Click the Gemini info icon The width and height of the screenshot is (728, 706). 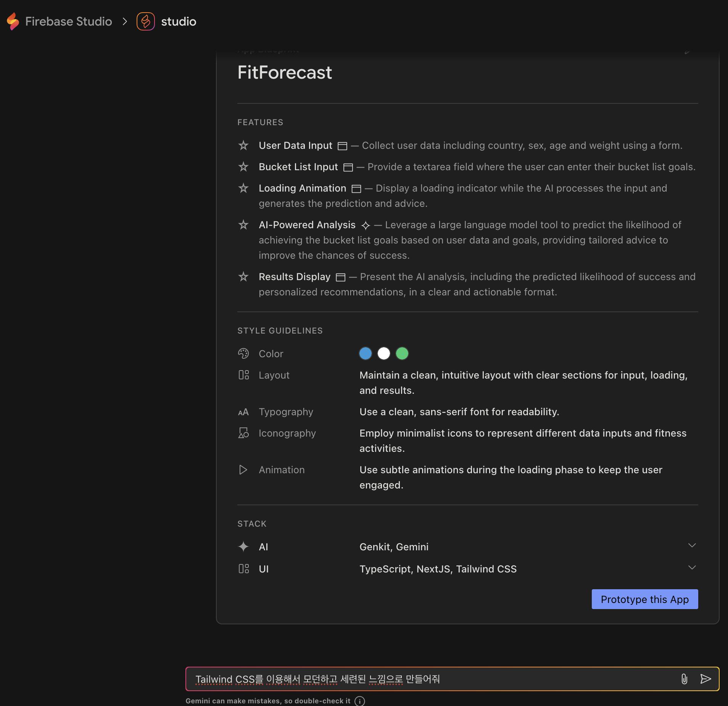pos(359,701)
